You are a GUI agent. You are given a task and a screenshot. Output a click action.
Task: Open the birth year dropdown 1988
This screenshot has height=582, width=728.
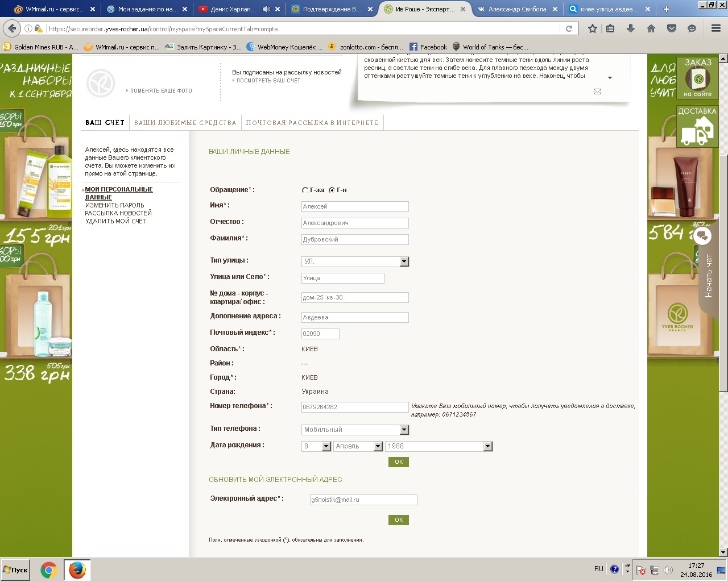[x=439, y=446]
